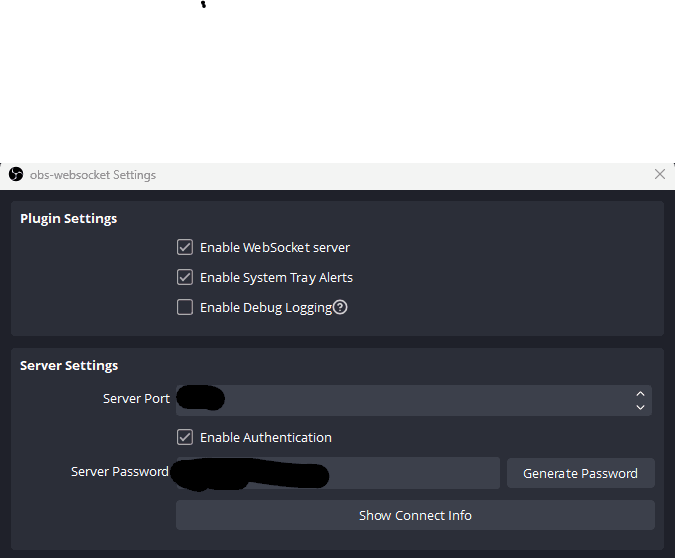The image size is (675, 558).
Task: Open Show Connect Info
Action: tap(415, 515)
